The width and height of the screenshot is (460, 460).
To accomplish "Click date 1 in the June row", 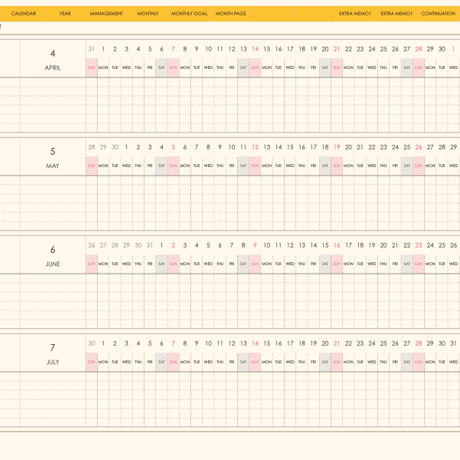I will [161, 245].
